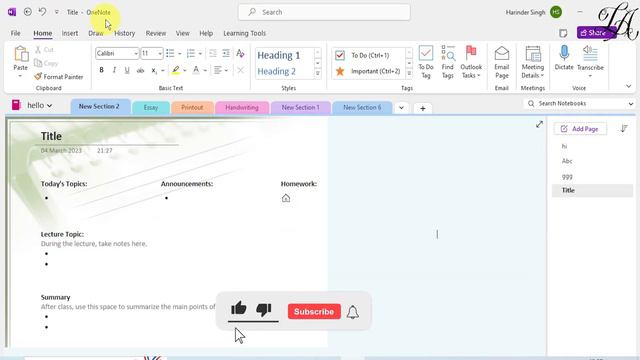
Task: Open Find Tags
Action: pos(448,62)
